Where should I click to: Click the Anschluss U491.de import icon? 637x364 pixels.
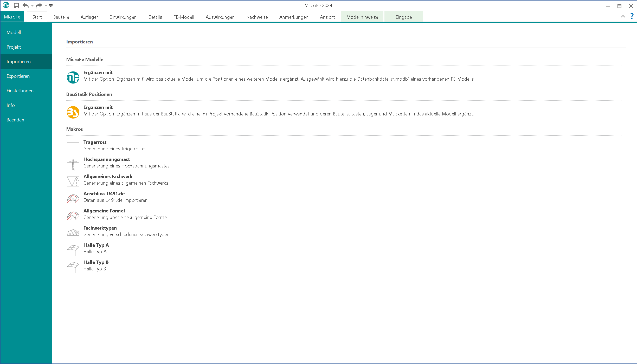point(73,198)
